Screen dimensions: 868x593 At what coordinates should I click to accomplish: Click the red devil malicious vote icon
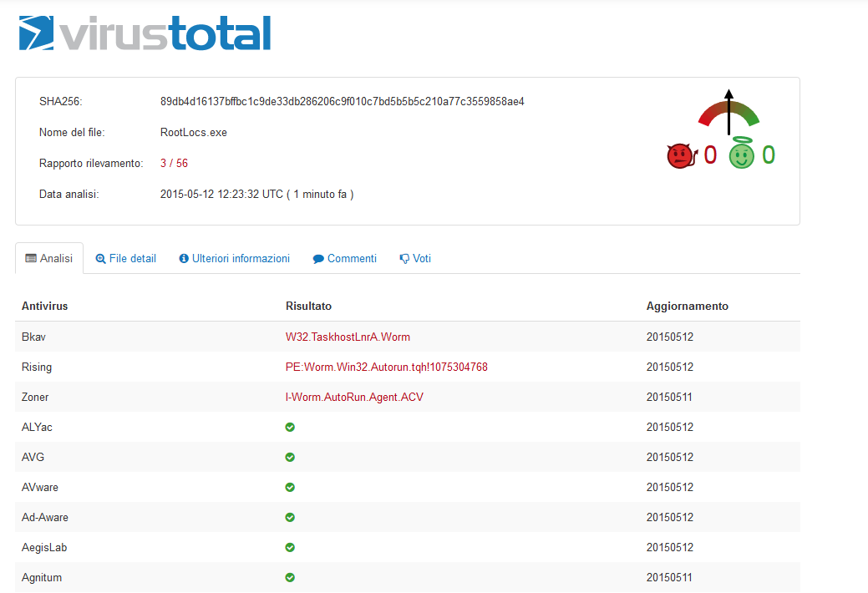pos(681,156)
